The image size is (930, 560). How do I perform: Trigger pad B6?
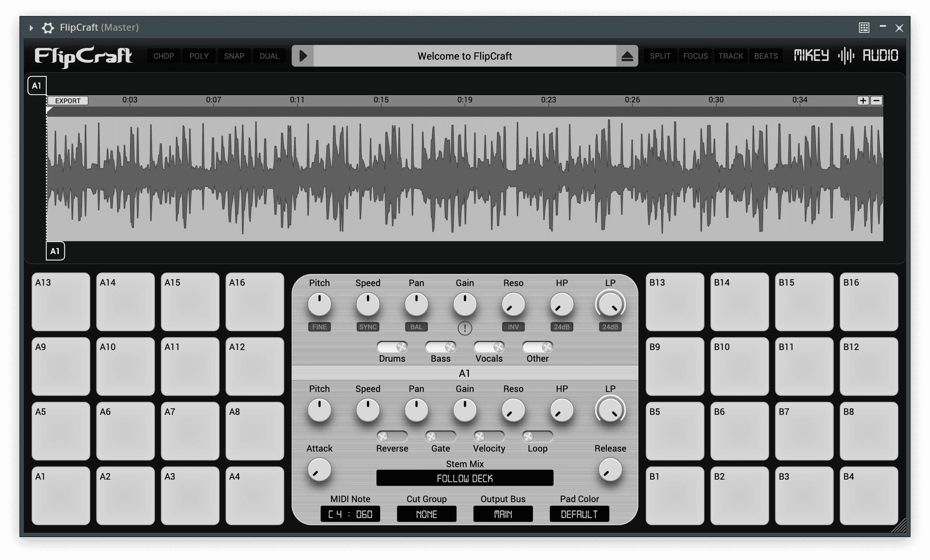pyautogui.click(x=739, y=431)
